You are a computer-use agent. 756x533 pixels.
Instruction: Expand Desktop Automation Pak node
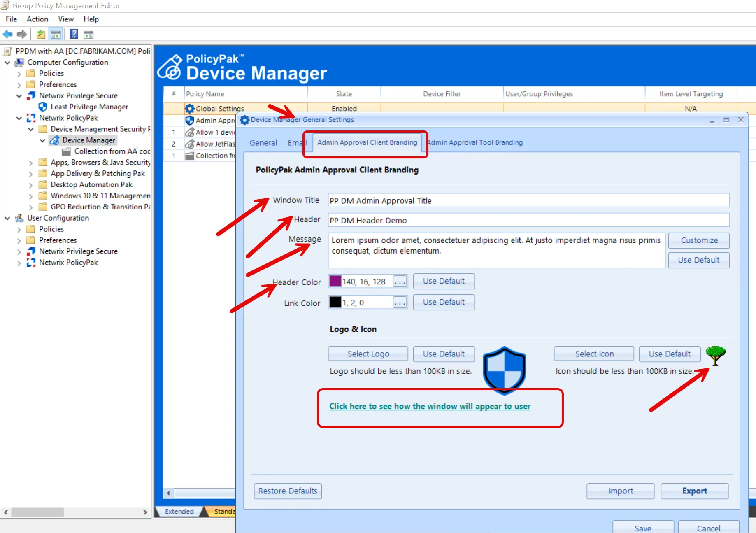31,185
